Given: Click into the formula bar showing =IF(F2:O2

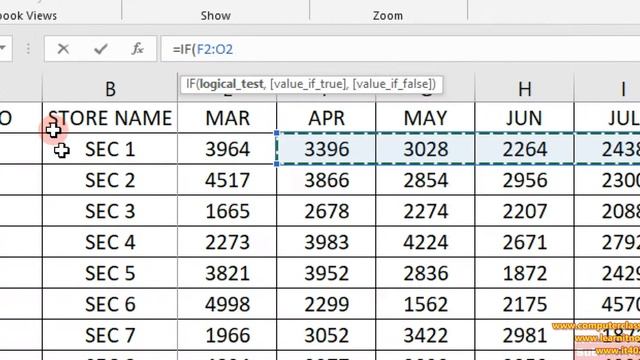Looking at the screenshot, I should pos(400,49).
